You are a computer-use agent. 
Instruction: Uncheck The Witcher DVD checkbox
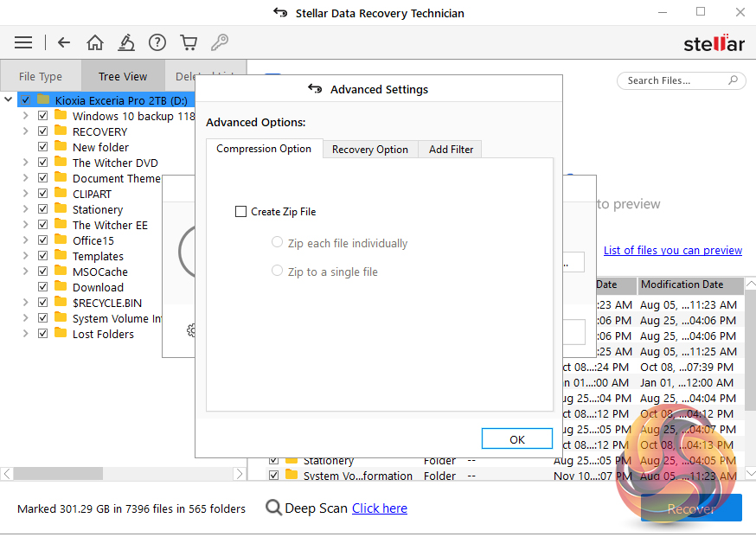42,163
